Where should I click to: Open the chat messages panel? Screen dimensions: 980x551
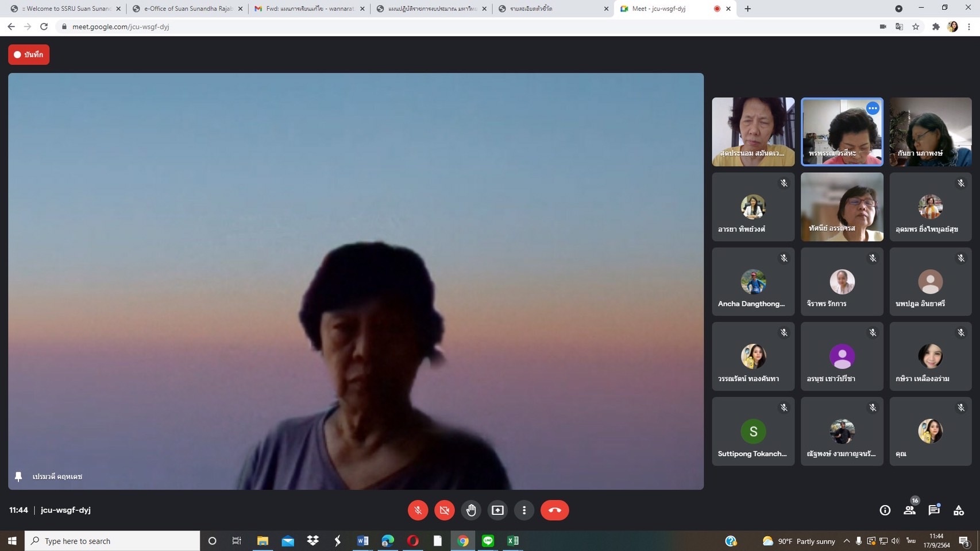(x=934, y=510)
